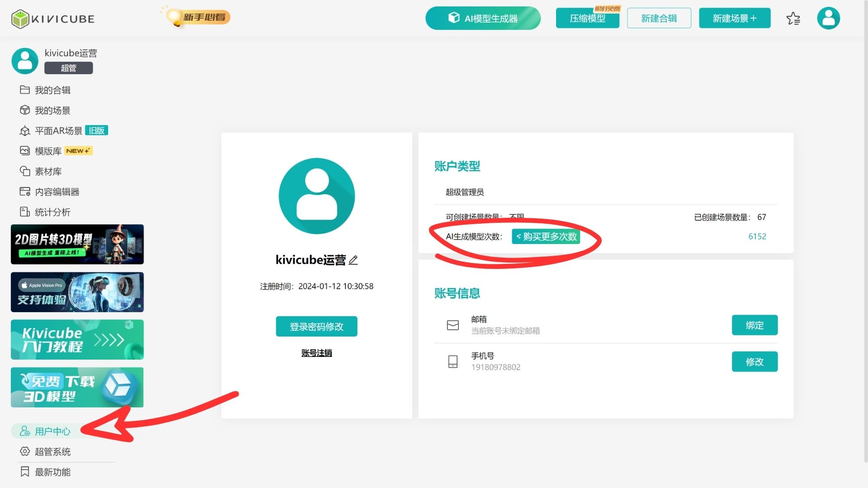Click the 账户类型 heading

coord(457,166)
